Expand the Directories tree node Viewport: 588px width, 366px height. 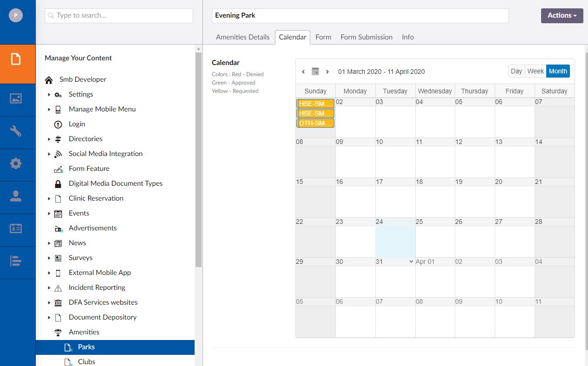coord(49,139)
